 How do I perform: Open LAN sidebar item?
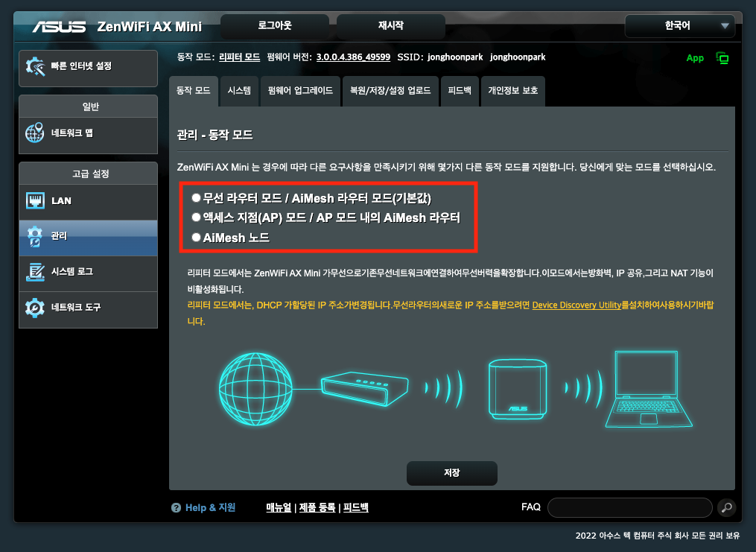tap(88, 202)
